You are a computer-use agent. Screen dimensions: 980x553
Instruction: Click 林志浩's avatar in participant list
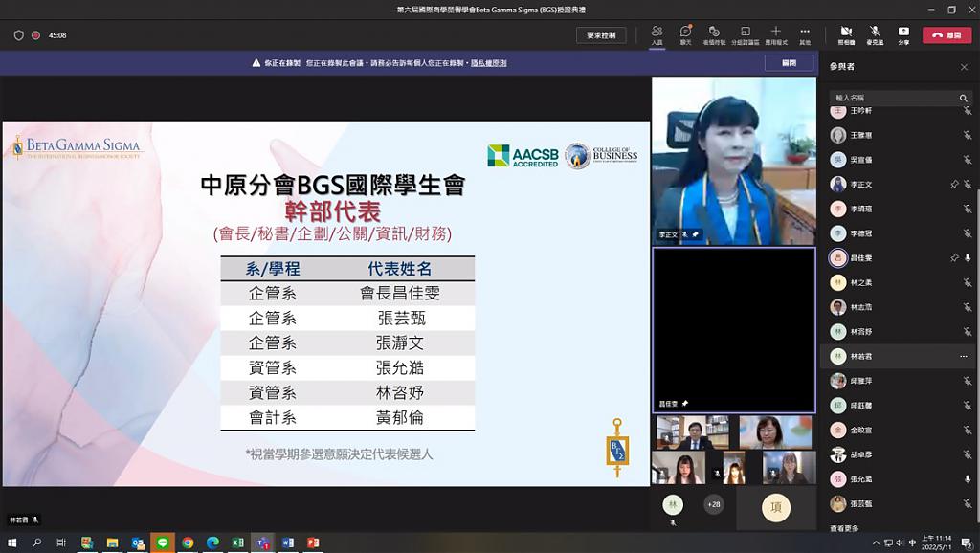838,307
